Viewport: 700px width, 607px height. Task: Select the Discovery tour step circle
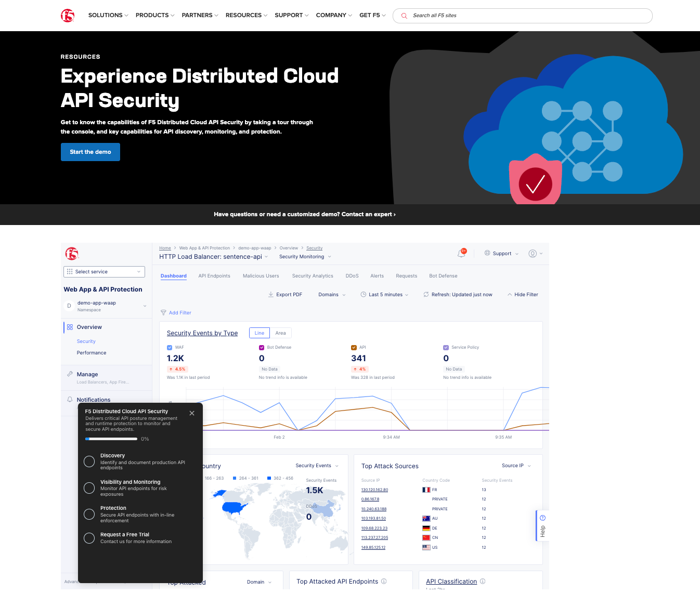tap(89, 461)
